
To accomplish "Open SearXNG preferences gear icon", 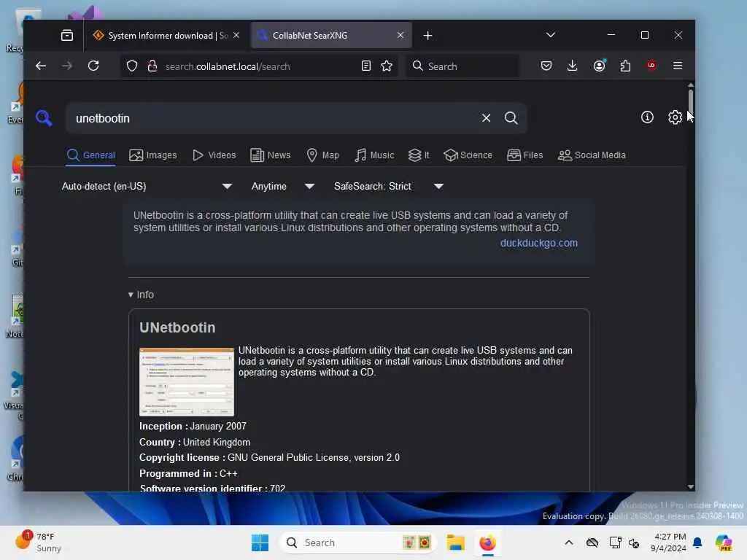I will click(x=675, y=117).
